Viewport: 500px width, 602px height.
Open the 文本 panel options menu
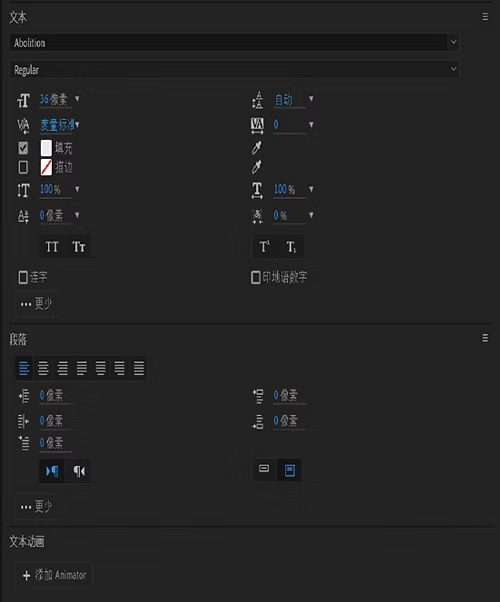(485, 17)
